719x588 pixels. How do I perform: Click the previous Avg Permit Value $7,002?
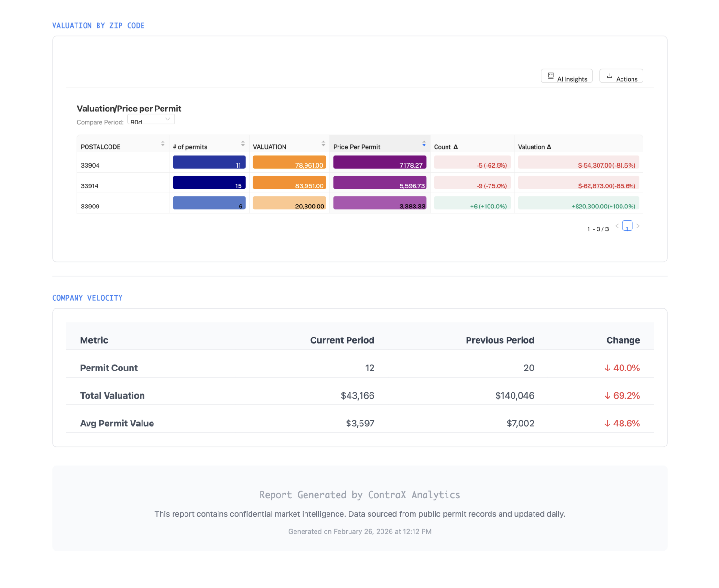[521, 424]
